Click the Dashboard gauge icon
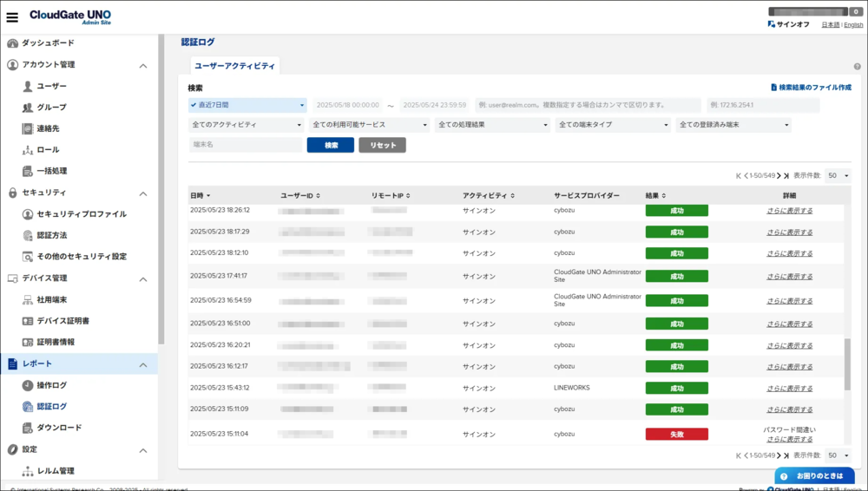This screenshot has height=491, width=868. (12, 43)
